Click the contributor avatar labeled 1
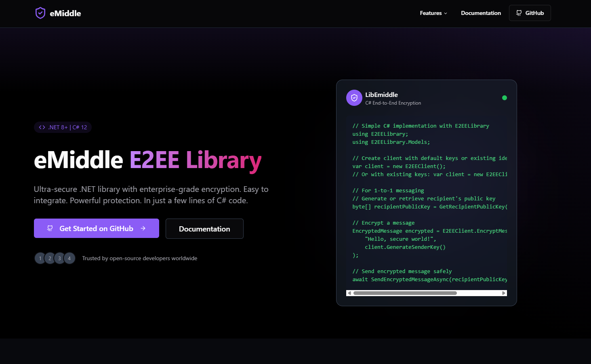Viewport: 591px width, 364px height. pyautogui.click(x=40, y=258)
